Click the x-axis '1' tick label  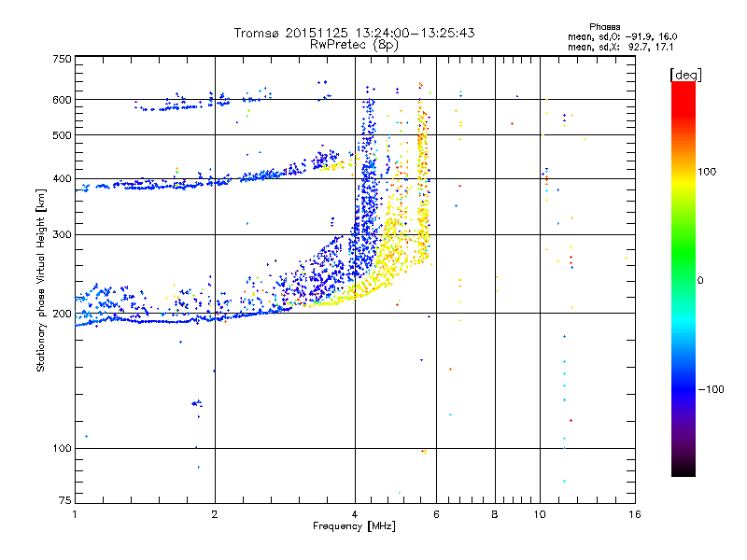click(x=75, y=514)
